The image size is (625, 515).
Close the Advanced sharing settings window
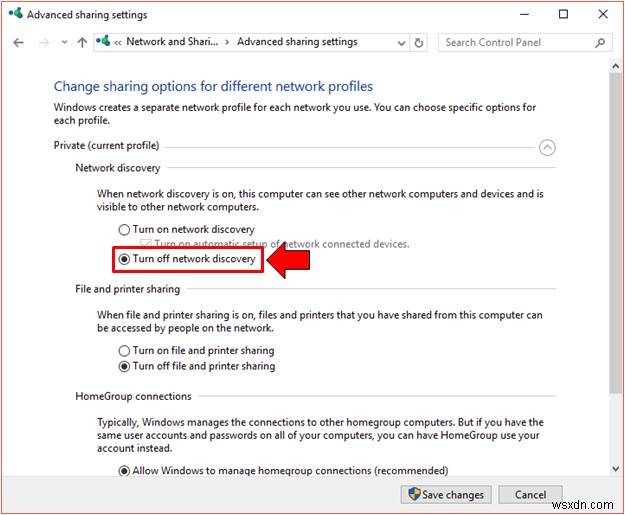pyautogui.click(x=603, y=14)
